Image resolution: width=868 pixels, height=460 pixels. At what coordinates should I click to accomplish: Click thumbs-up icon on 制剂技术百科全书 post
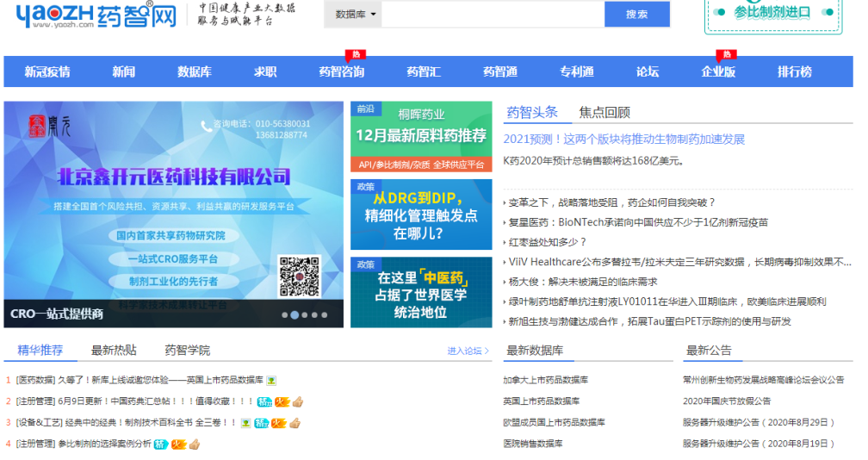(x=294, y=423)
